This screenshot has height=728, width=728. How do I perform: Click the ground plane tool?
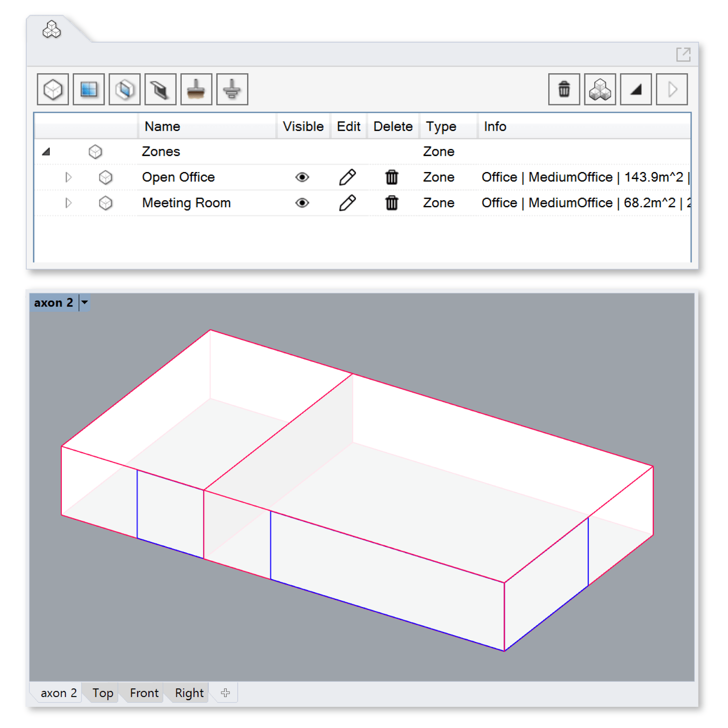232,89
